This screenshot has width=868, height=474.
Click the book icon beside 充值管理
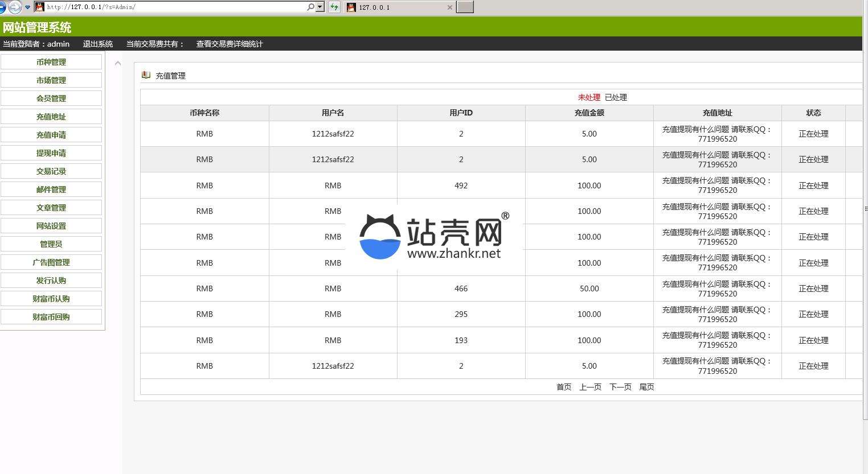[146, 75]
